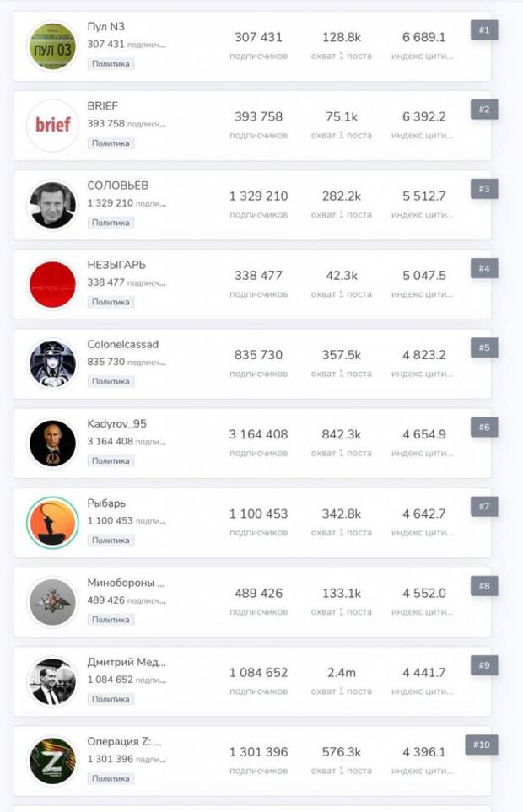Viewport: 523px width, 812px height.
Task: Open the Пул N3 channel name
Action: (106, 26)
